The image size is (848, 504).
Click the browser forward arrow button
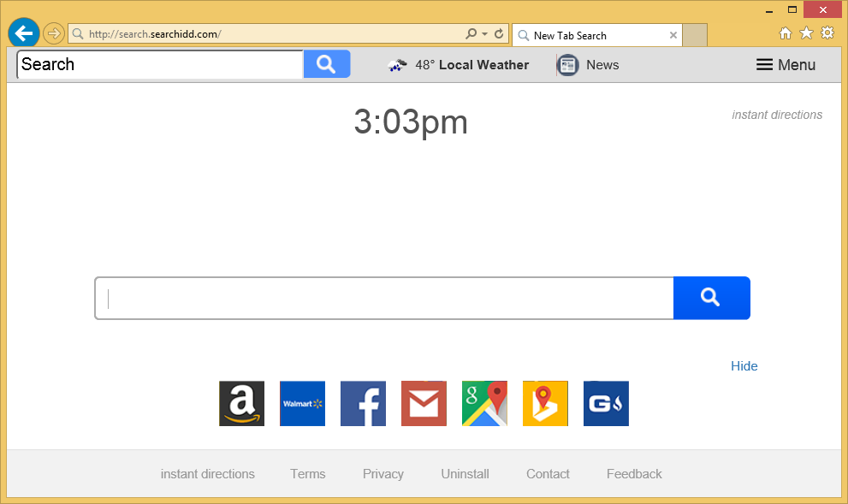(x=54, y=33)
